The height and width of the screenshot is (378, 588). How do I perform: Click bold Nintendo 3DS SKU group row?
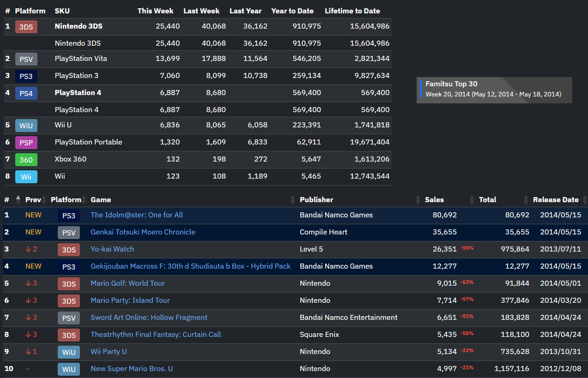pyautogui.click(x=198, y=27)
